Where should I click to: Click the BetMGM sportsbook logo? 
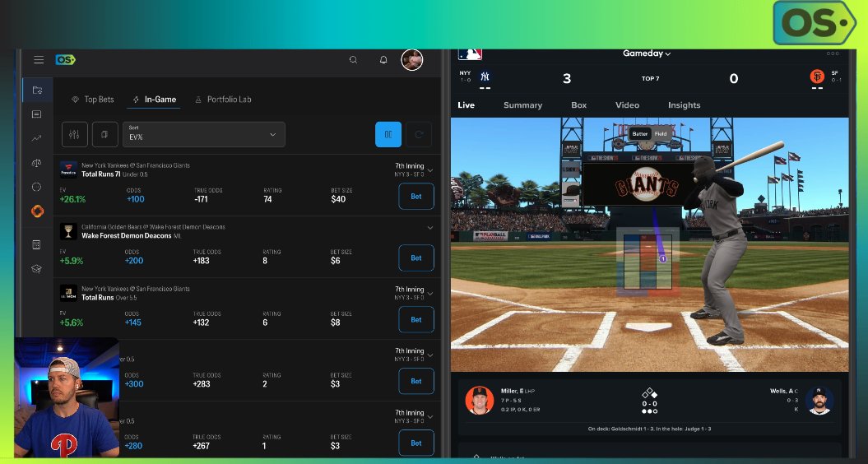[x=68, y=293]
